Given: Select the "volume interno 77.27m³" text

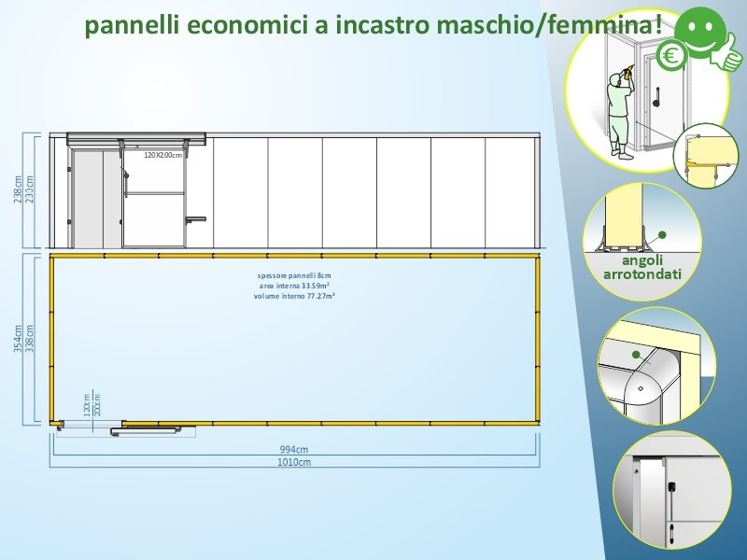Looking at the screenshot, I should pos(294,296).
